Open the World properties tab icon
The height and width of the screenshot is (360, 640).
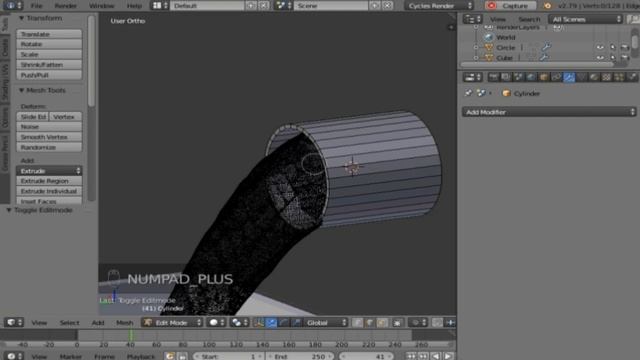coord(531,77)
